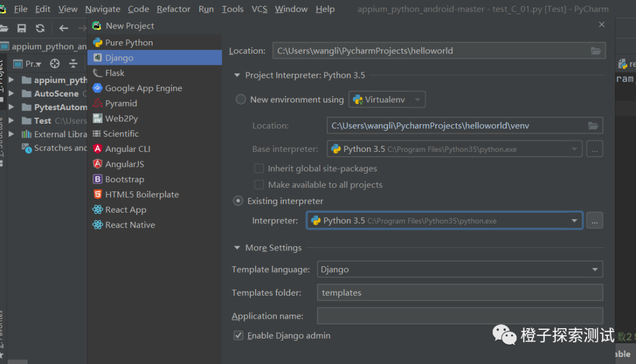Select Scientific project type
This screenshot has width=636, height=364.
154,134
